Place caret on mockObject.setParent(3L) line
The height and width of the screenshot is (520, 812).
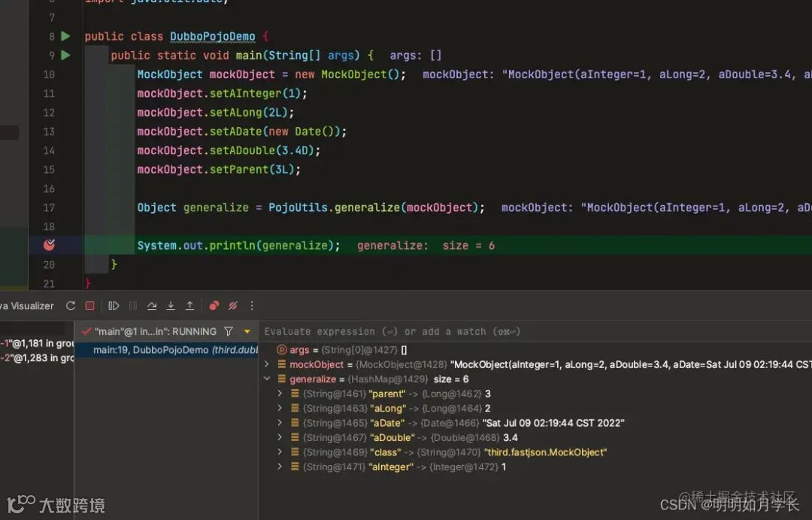219,169
